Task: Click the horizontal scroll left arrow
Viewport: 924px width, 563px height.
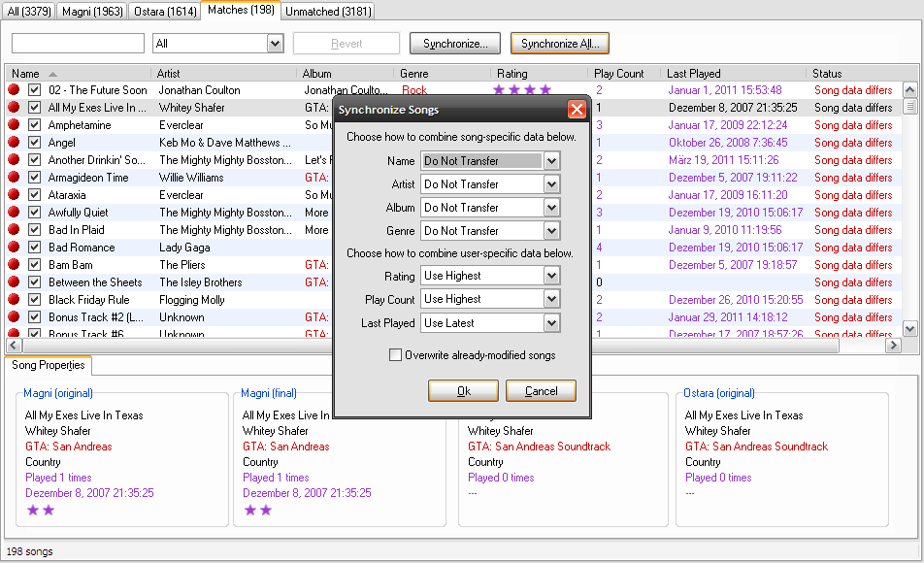Action: [14, 346]
